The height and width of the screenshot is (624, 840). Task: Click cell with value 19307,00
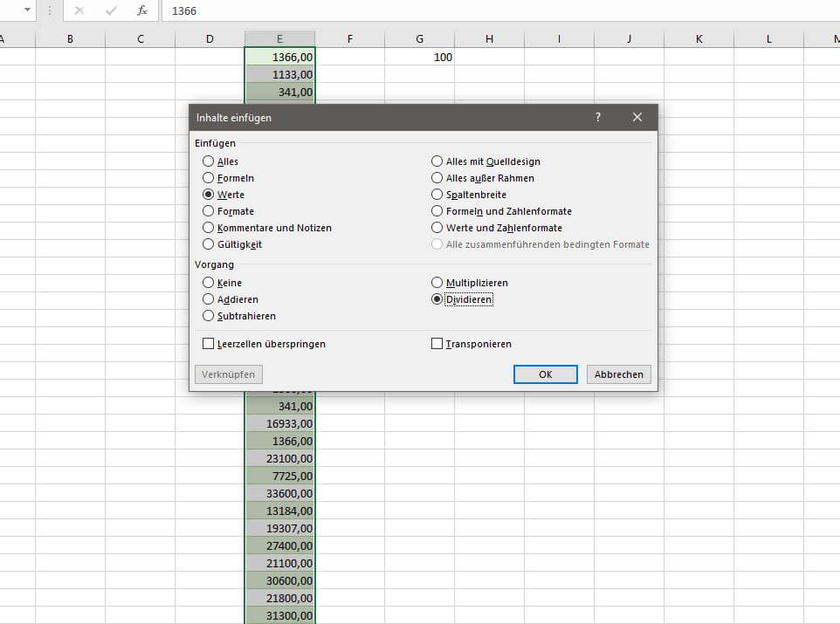pyautogui.click(x=279, y=528)
